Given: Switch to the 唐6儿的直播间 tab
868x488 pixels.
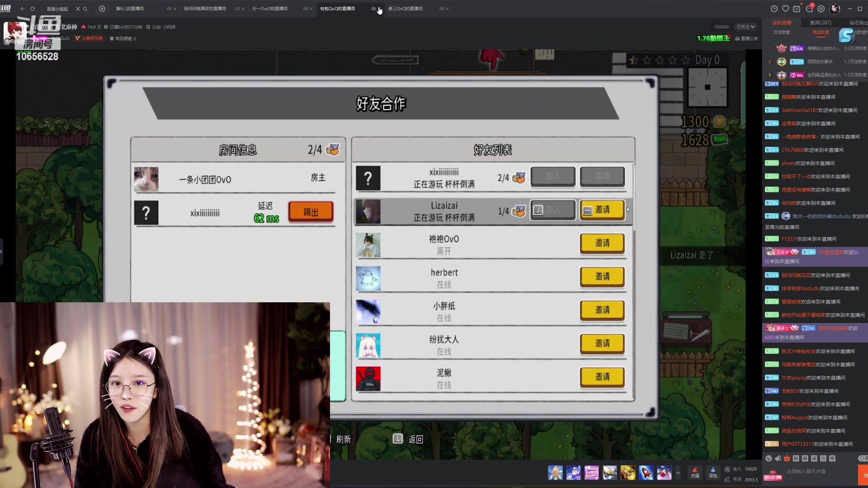Looking at the screenshot, I should tap(130, 9).
